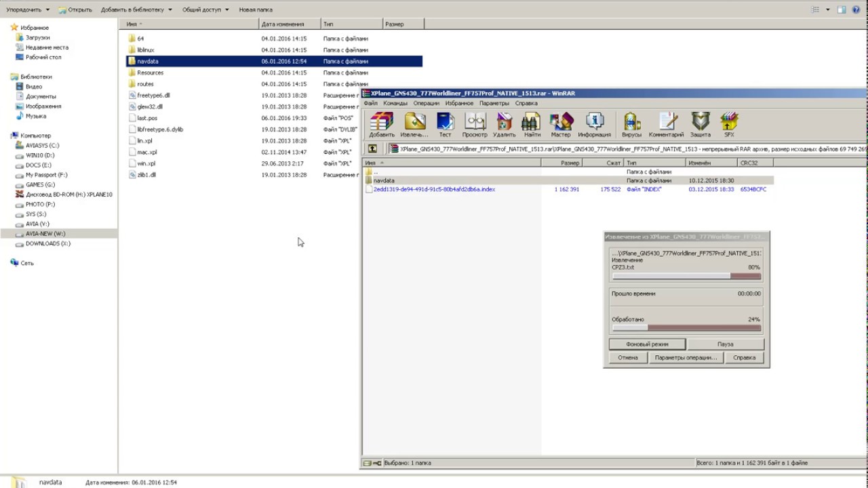Viewport: 868px width, 488px height.
Task: Expand the Добавить в библиотеку dropdown
Action: [136, 9]
